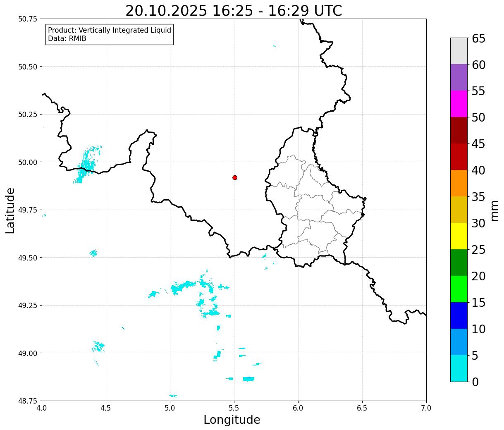Image resolution: width=504 pixels, height=430 pixels.
Task: Click the 49.25 latitude tick label
Action: pos(28,306)
